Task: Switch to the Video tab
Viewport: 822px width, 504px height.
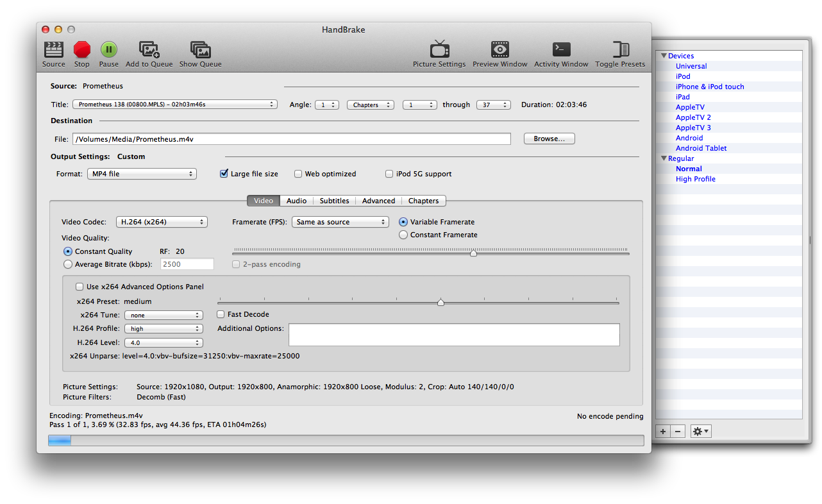Action: click(264, 201)
